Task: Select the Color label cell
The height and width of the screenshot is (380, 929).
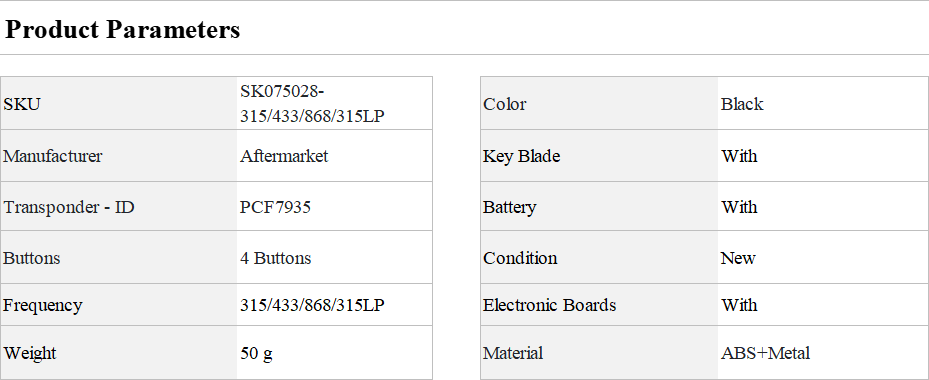Action: tap(599, 104)
